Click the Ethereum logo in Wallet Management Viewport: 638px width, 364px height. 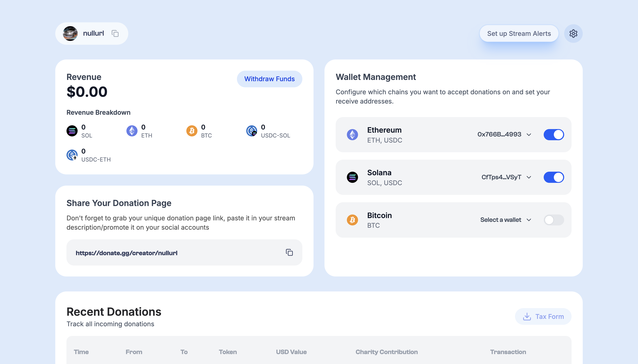click(352, 135)
